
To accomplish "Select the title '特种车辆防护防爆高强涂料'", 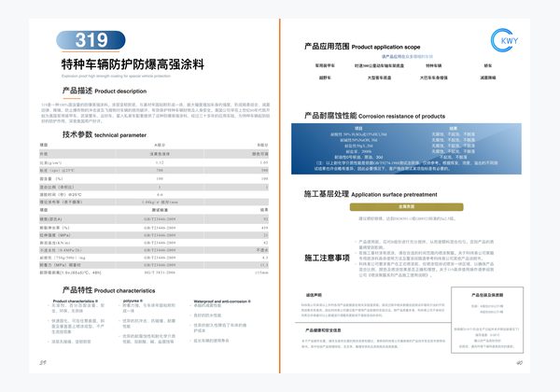I will pos(133,64).
